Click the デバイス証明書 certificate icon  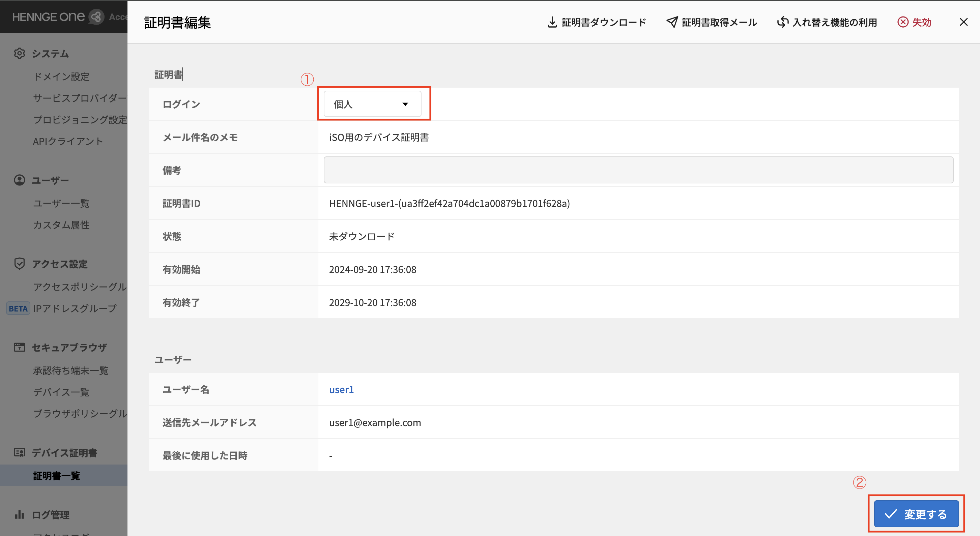pos(20,453)
